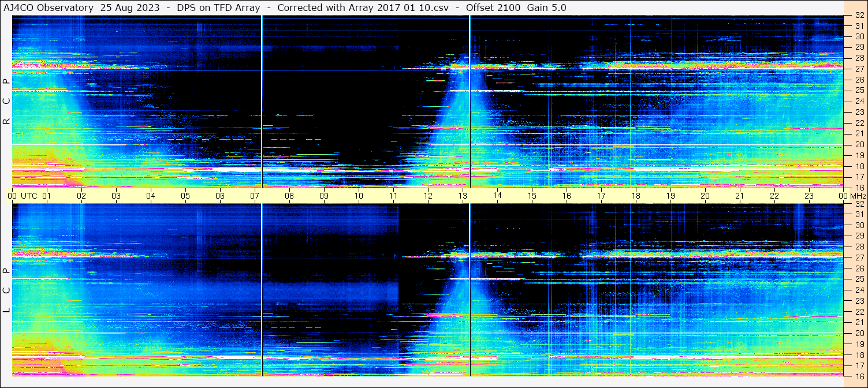Click the UTC label on time axis
Viewport: 868px width, 388px height.
point(29,196)
